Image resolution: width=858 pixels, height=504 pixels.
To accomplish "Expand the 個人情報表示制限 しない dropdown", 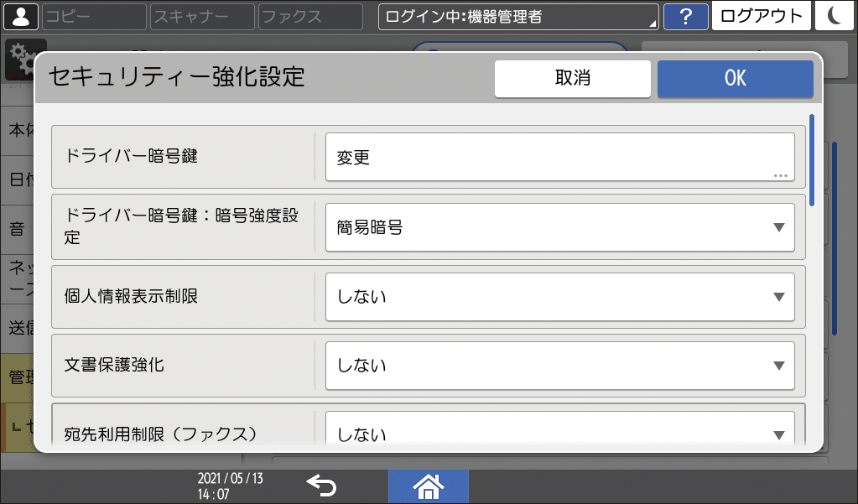I will [x=559, y=296].
